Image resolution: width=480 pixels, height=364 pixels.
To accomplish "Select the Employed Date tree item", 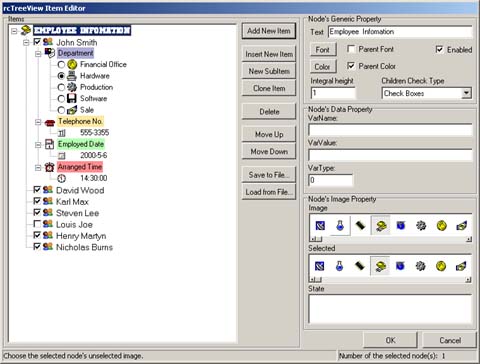I will click(81, 144).
